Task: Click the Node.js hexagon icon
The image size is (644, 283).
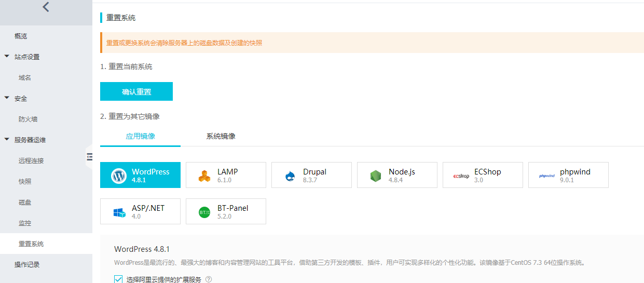Action: point(376,176)
